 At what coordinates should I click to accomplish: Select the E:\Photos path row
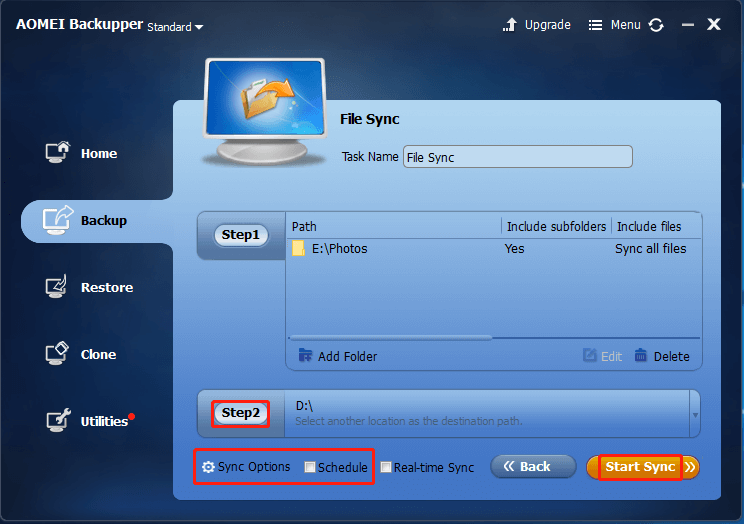[x=493, y=249]
